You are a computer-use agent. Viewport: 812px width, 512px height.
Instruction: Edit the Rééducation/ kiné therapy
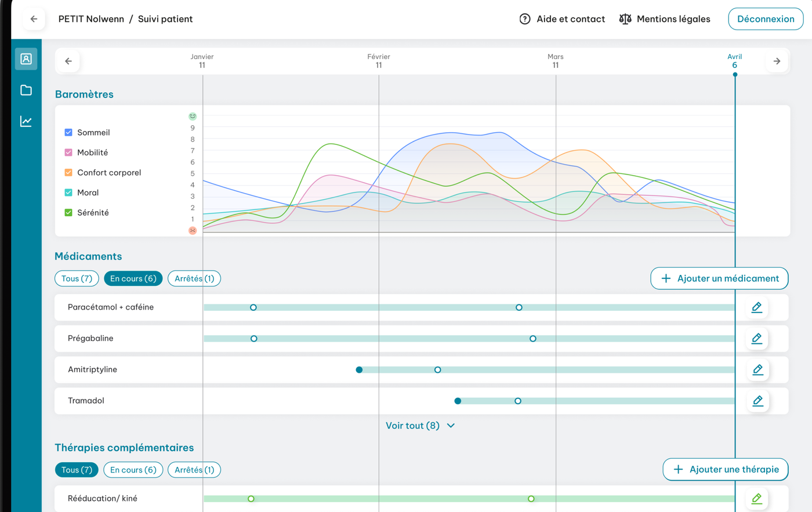click(x=757, y=499)
